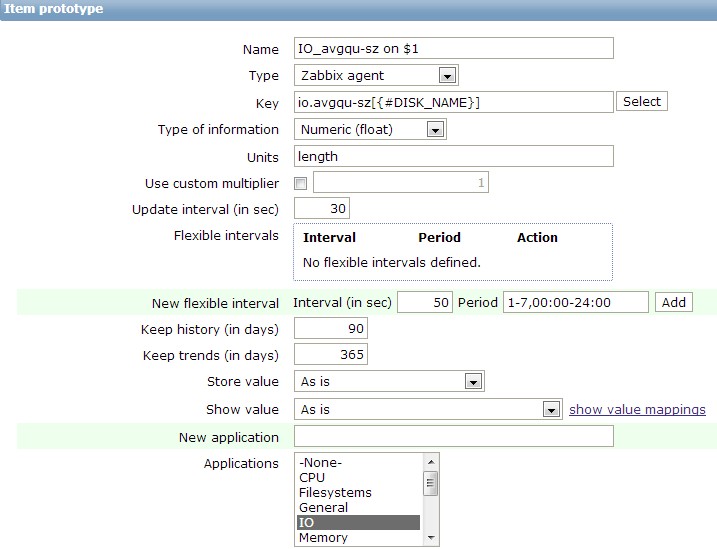Click the Action column header
This screenshot has height=549, width=717.
click(x=537, y=237)
